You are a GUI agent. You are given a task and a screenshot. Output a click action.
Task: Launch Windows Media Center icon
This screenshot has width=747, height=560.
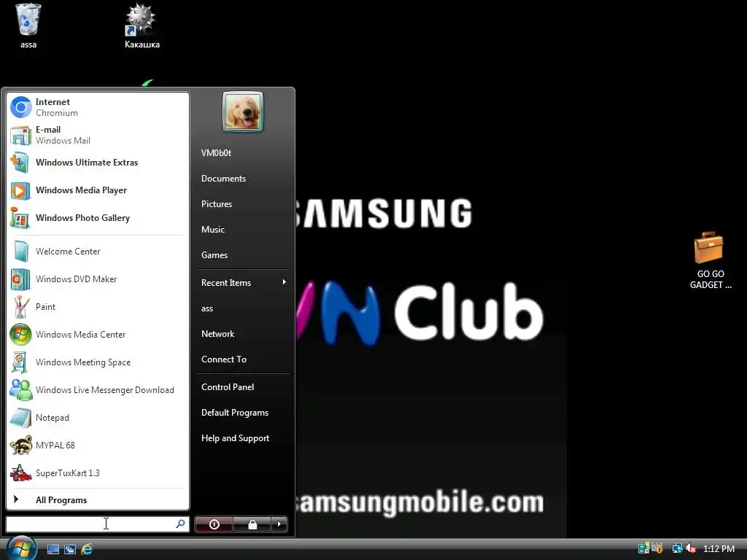[21, 334]
